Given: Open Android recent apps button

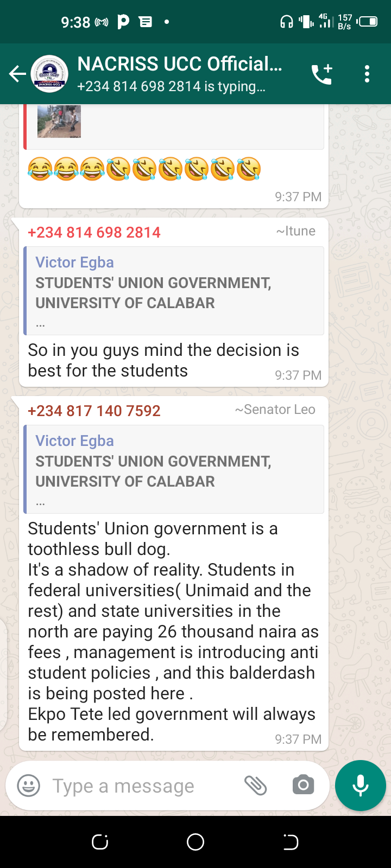Looking at the screenshot, I should pos(100,842).
